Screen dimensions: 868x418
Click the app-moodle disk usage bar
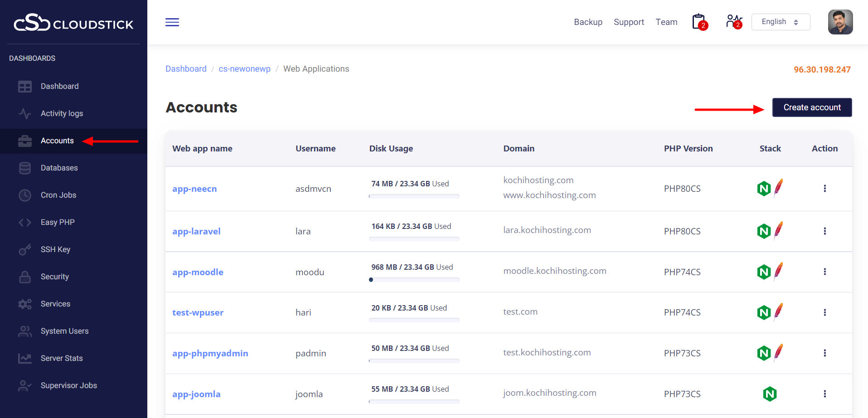click(x=414, y=280)
